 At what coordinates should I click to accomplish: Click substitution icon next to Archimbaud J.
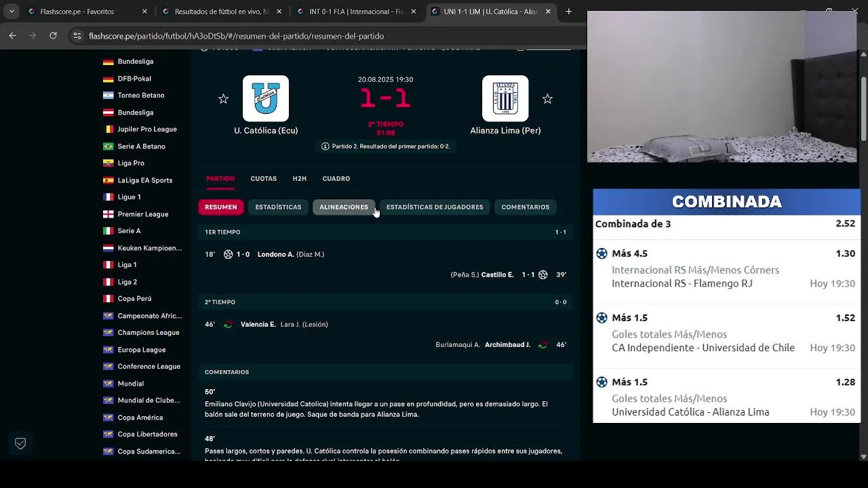click(x=542, y=344)
